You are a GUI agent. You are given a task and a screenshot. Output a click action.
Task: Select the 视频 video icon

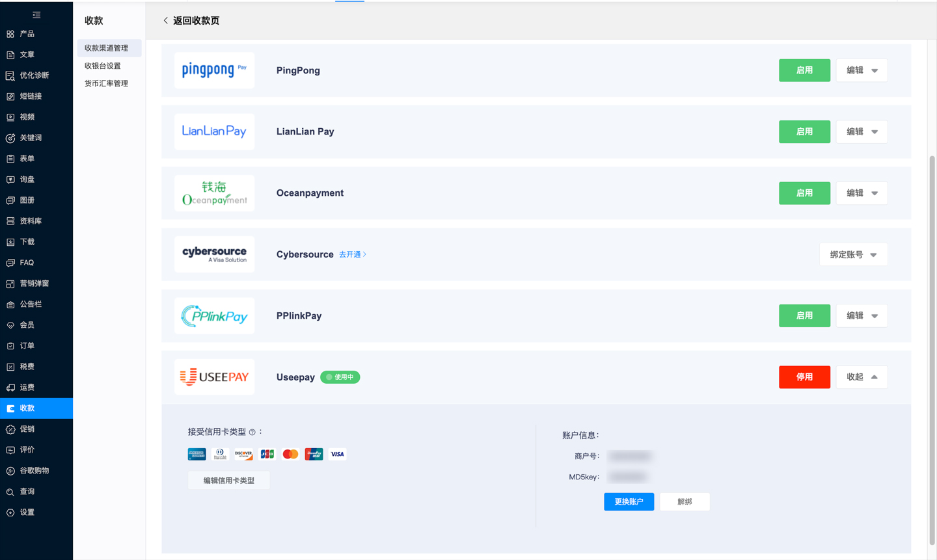coord(10,117)
